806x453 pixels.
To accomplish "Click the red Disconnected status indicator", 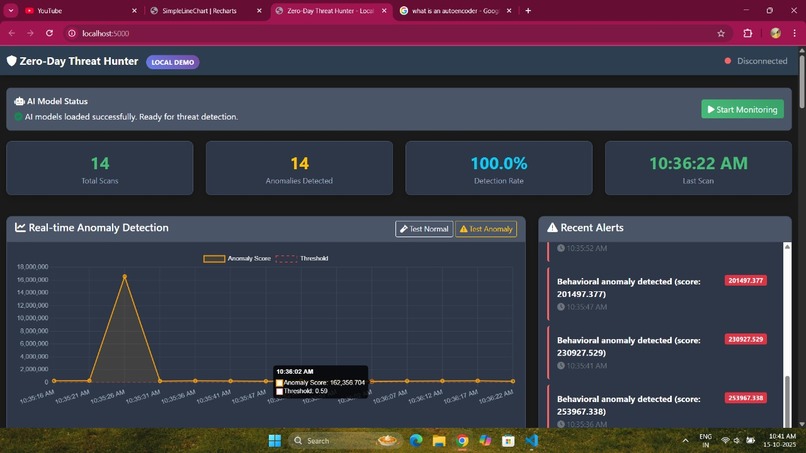I will (728, 61).
